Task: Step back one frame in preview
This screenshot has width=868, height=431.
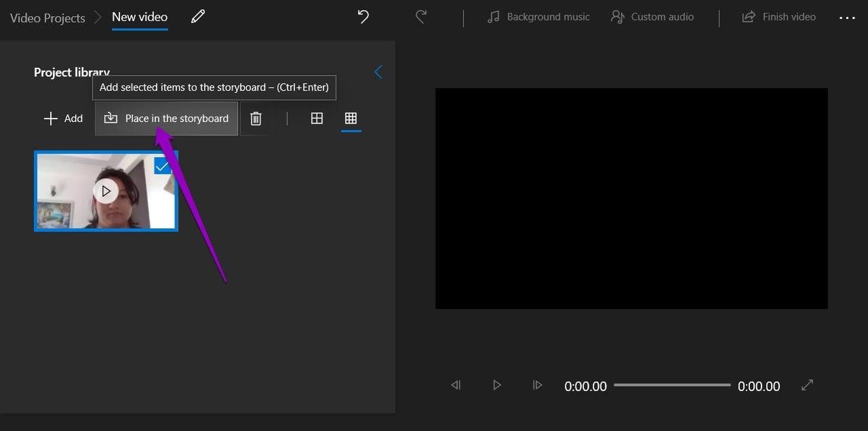Action: (x=456, y=385)
